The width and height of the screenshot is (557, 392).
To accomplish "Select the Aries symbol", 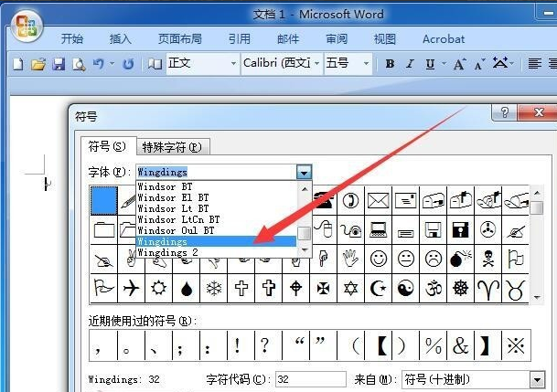I will coord(488,288).
